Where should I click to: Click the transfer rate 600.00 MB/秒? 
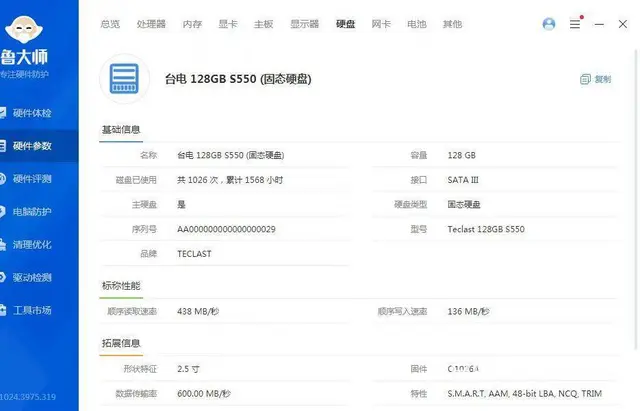tap(204, 394)
